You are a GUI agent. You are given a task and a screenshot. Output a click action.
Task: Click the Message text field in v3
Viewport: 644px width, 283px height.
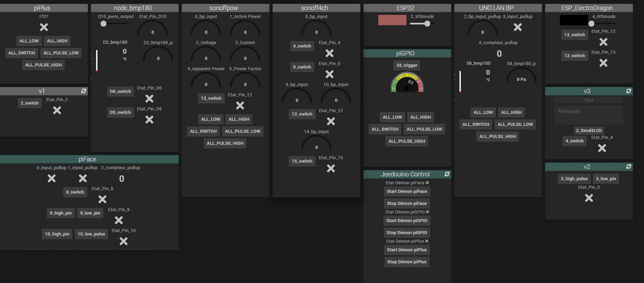coord(588,115)
